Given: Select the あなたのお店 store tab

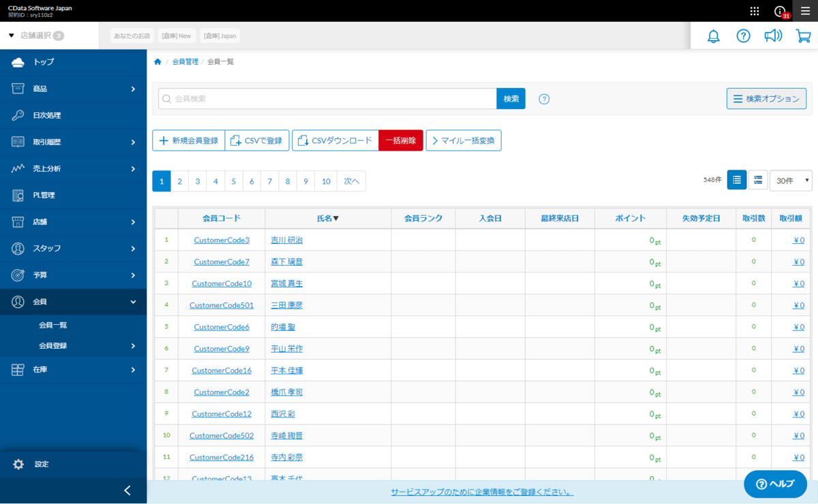Looking at the screenshot, I should (x=132, y=35).
